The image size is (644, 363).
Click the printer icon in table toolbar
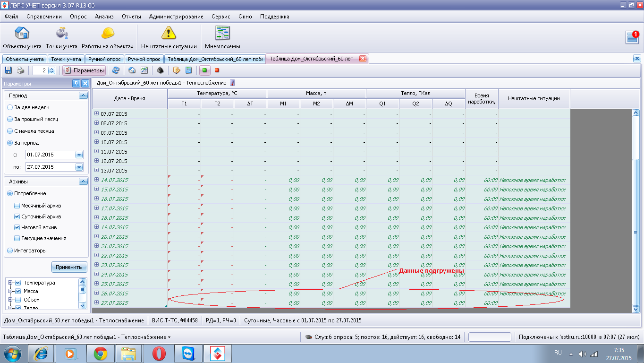(x=20, y=70)
